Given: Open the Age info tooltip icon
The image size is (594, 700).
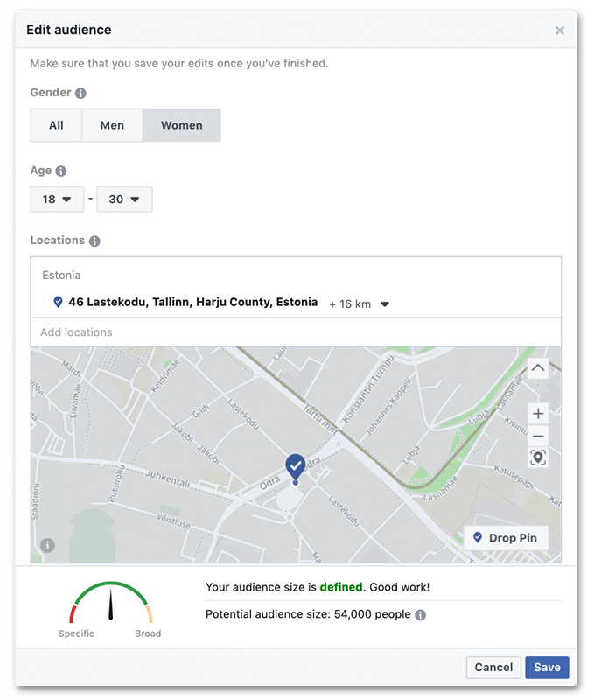Looking at the screenshot, I should tap(60, 171).
